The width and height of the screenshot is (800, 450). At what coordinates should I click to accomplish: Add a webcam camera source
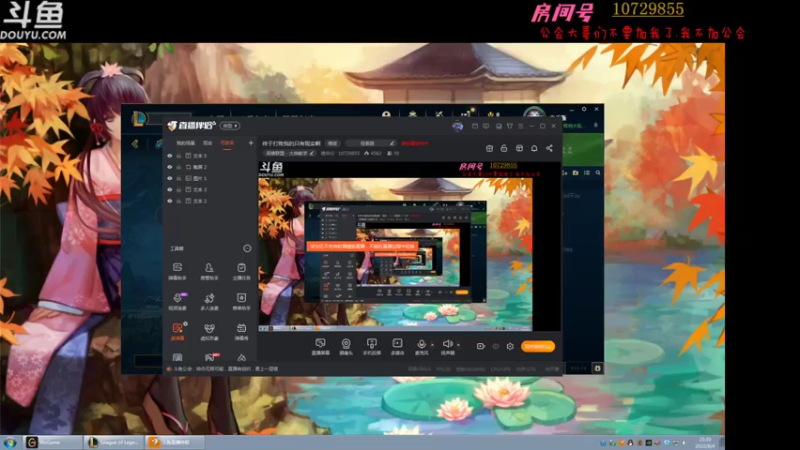pos(346,346)
